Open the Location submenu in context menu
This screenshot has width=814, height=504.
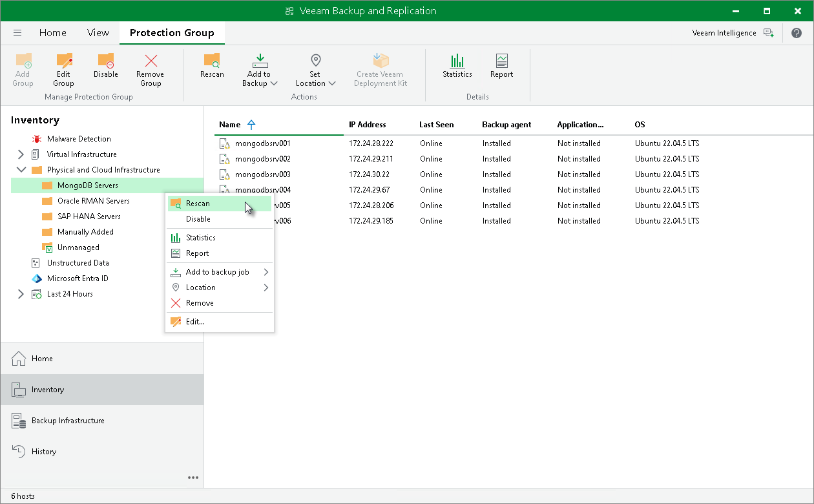tap(220, 288)
